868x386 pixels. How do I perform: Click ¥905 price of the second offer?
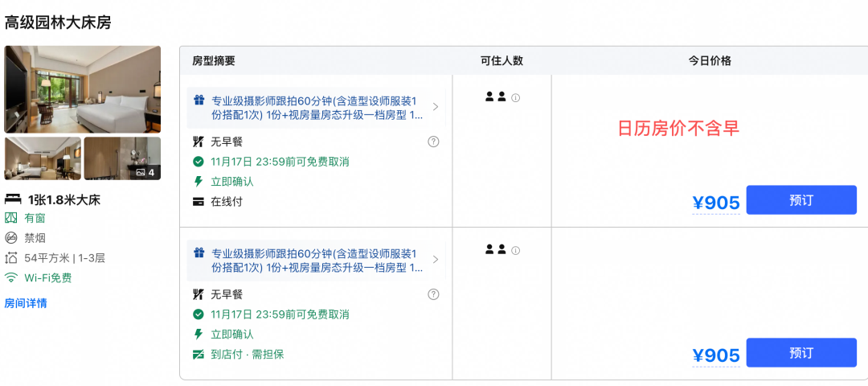[716, 355]
